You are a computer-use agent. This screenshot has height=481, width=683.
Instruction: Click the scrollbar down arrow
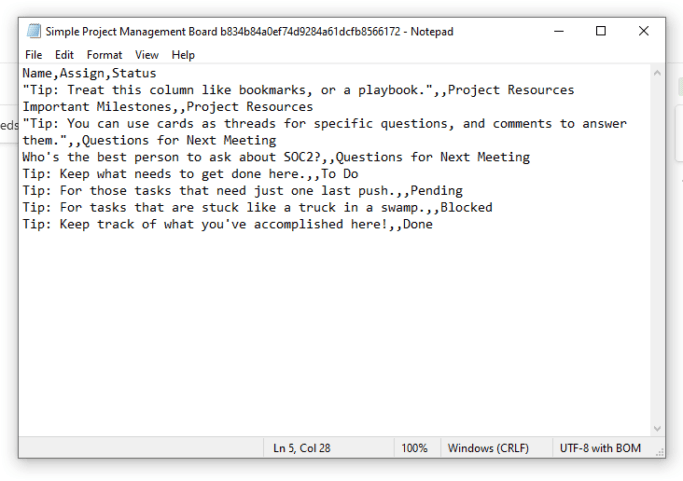(657, 429)
